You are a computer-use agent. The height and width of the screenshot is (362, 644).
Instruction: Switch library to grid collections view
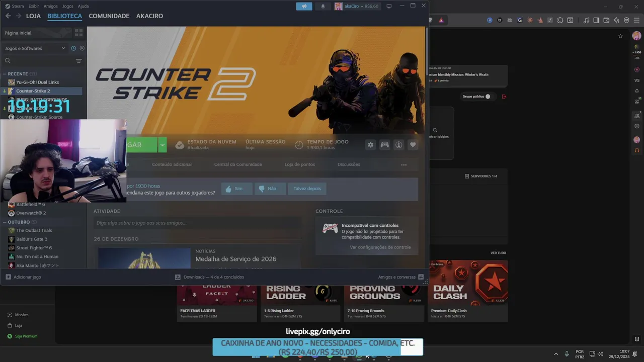click(x=78, y=33)
